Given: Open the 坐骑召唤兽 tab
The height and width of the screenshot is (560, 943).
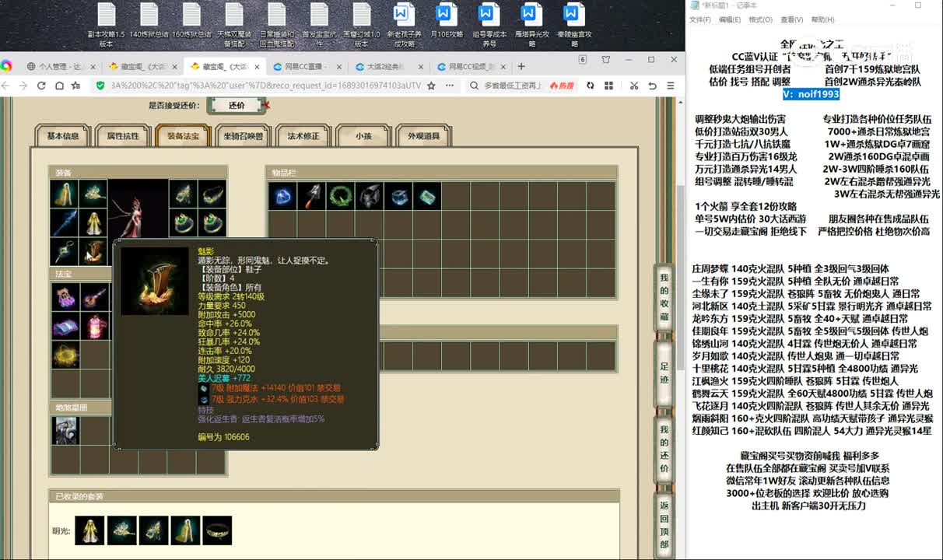Looking at the screenshot, I should [x=243, y=136].
